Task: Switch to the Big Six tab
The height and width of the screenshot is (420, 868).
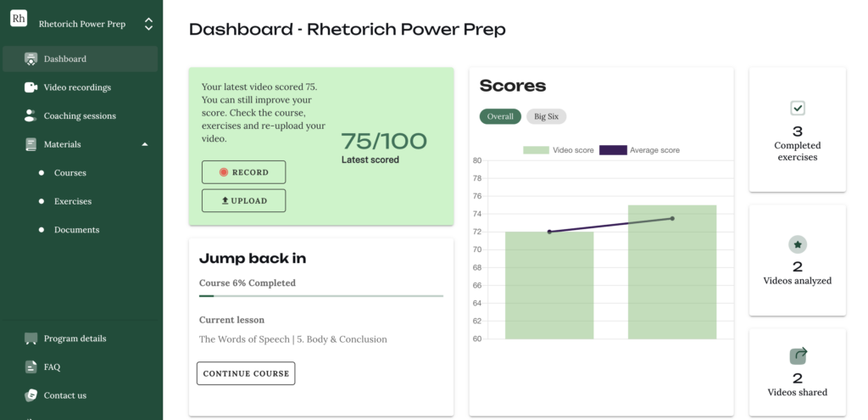Action: click(x=546, y=116)
